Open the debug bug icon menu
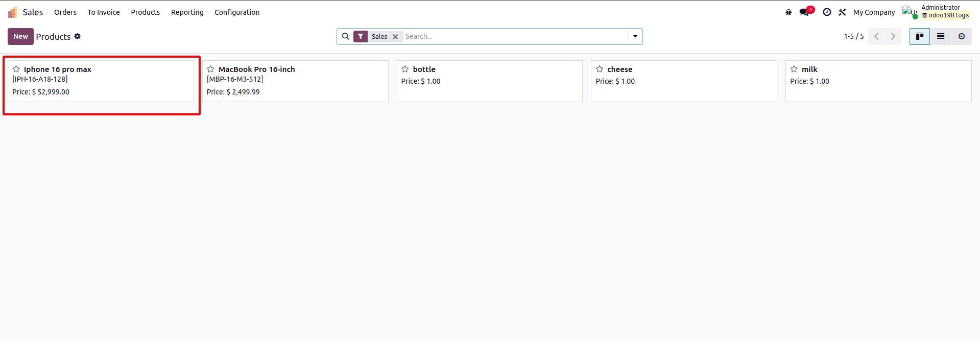This screenshot has width=980, height=341. (788, 12)
